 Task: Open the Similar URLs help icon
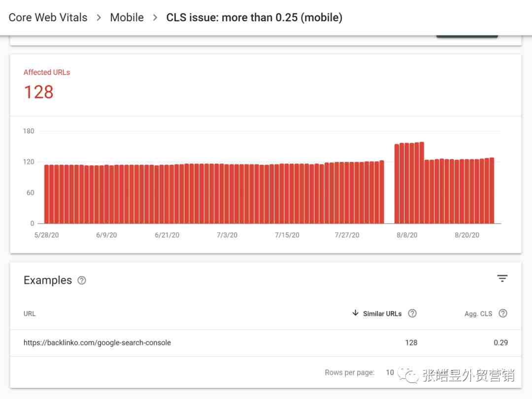point(412,313)
